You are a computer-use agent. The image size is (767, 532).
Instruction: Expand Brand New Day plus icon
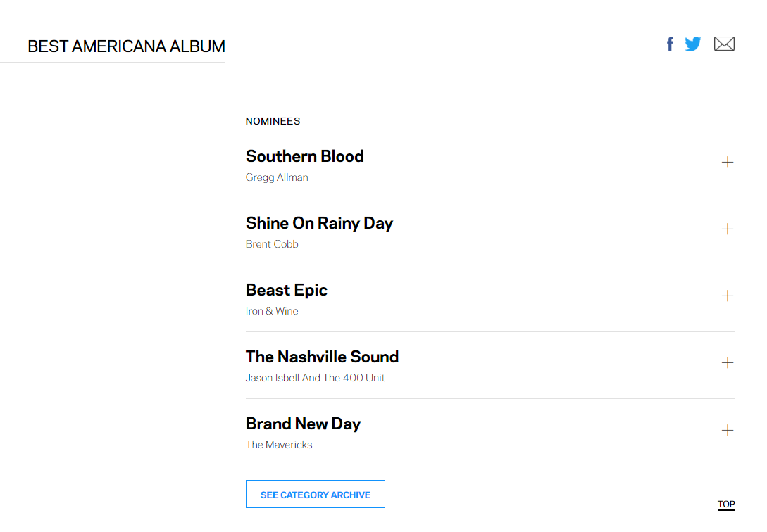pos(728,430)
